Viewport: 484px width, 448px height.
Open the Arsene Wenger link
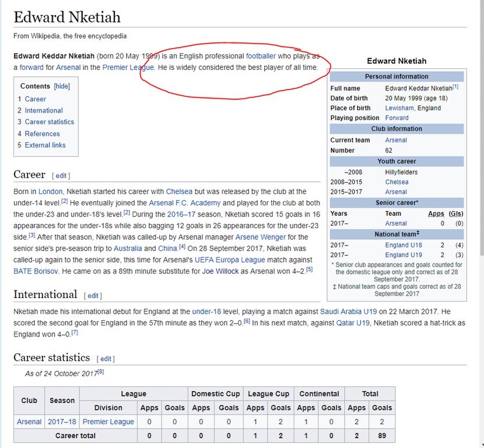coord(261,237)
